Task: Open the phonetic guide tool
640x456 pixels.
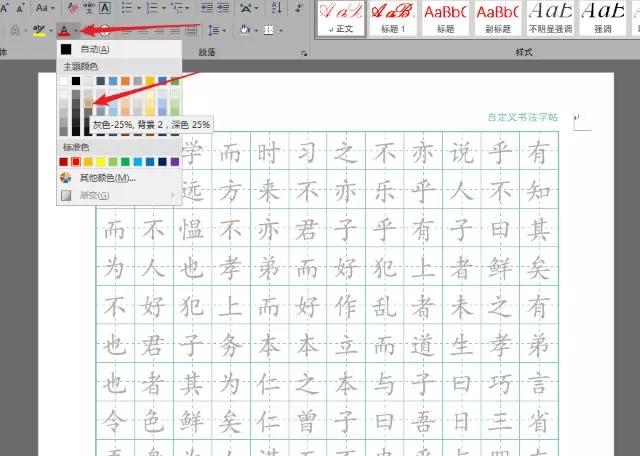Action: (89, 7)
